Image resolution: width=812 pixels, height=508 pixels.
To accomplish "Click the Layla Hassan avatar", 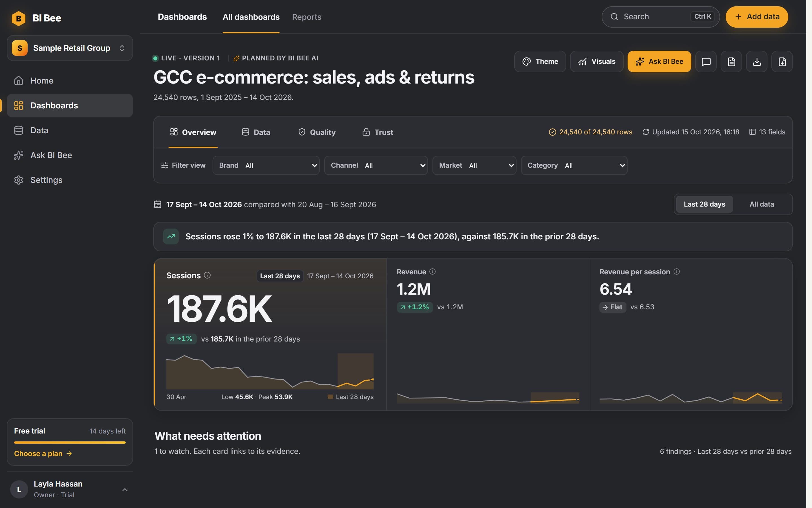I will (x=19, y=489).
